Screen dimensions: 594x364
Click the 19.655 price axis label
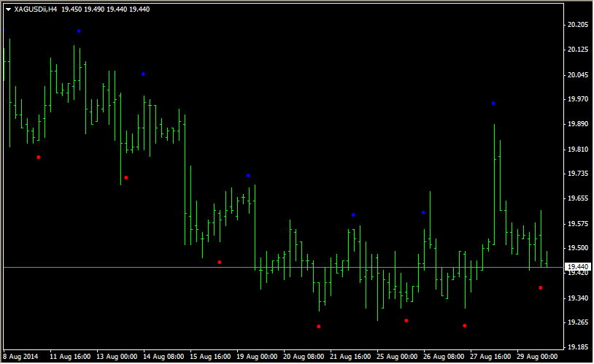[578, 198]
